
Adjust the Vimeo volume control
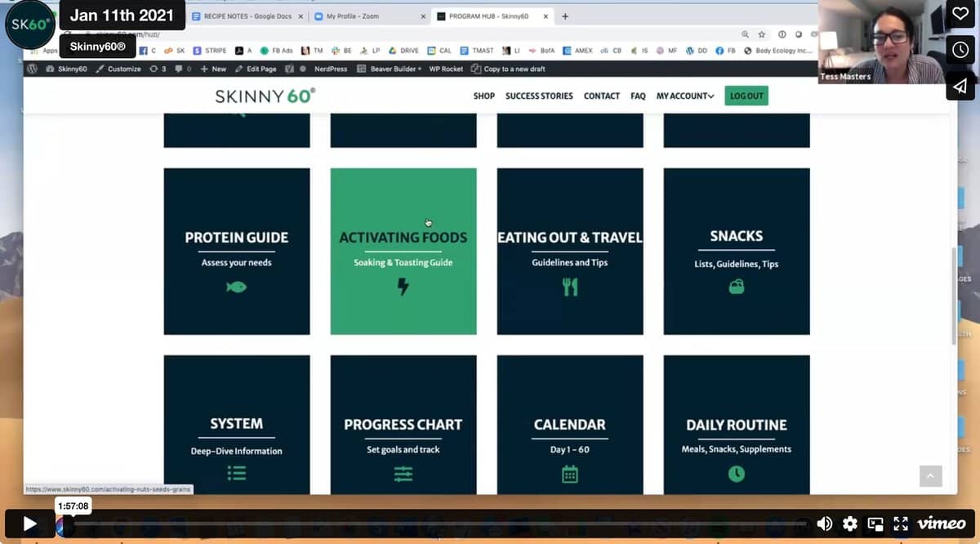pos(825,524)
